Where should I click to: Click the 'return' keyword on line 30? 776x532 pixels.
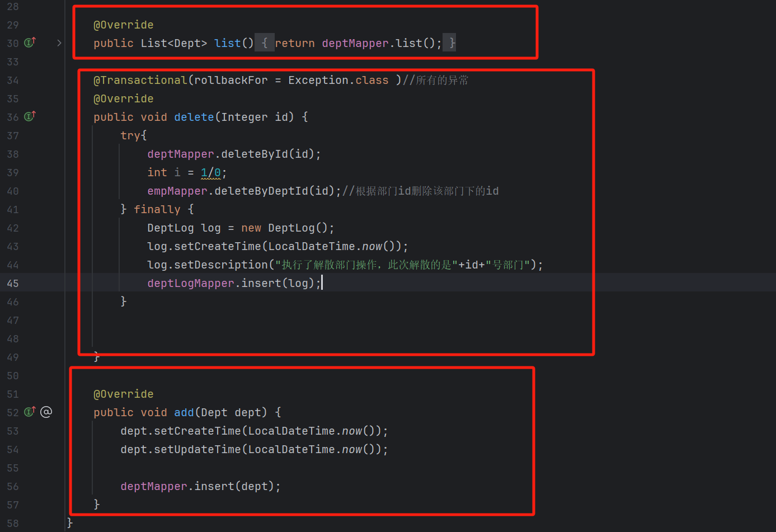295,43
